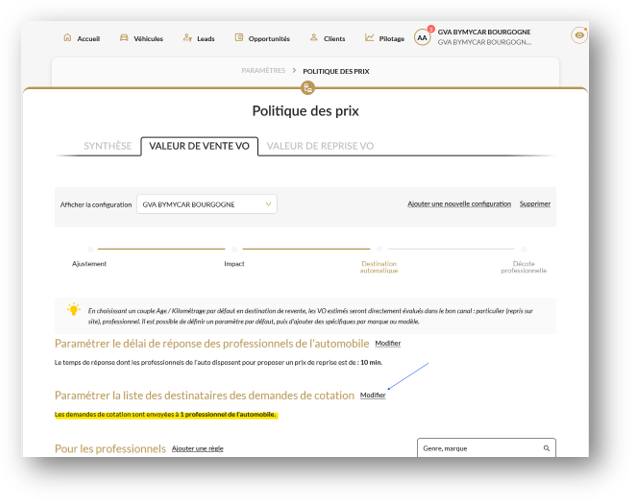The width and height of the screenshot is (631, 499).
Task: Select the Ajustement step
Action: (89, 264)
